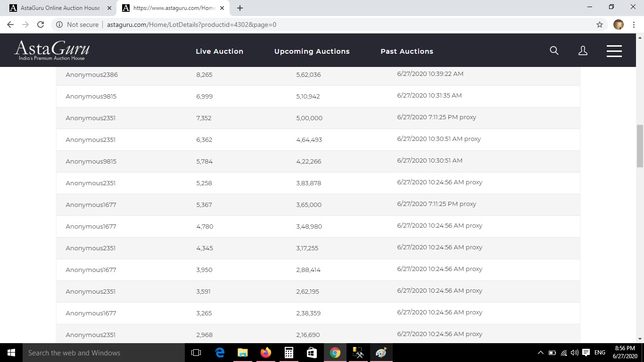Click the Not secure site info button
The image size is (644, 362).
[x=77, y=25]
